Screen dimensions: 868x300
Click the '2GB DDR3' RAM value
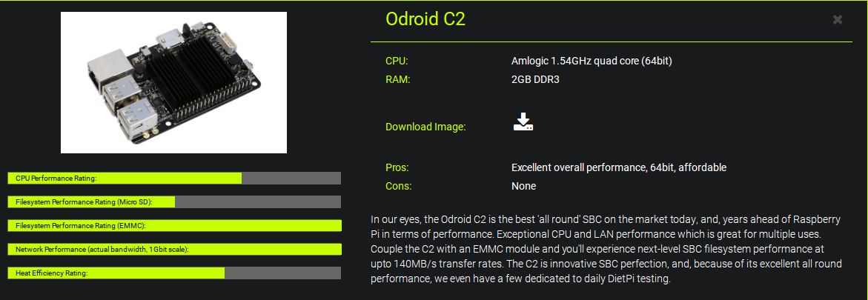point(535,79)
